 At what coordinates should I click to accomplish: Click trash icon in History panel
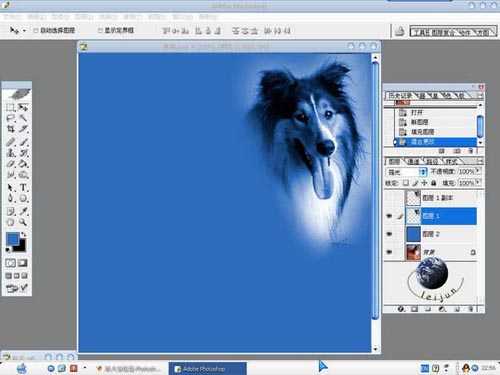tap(471, 151)
